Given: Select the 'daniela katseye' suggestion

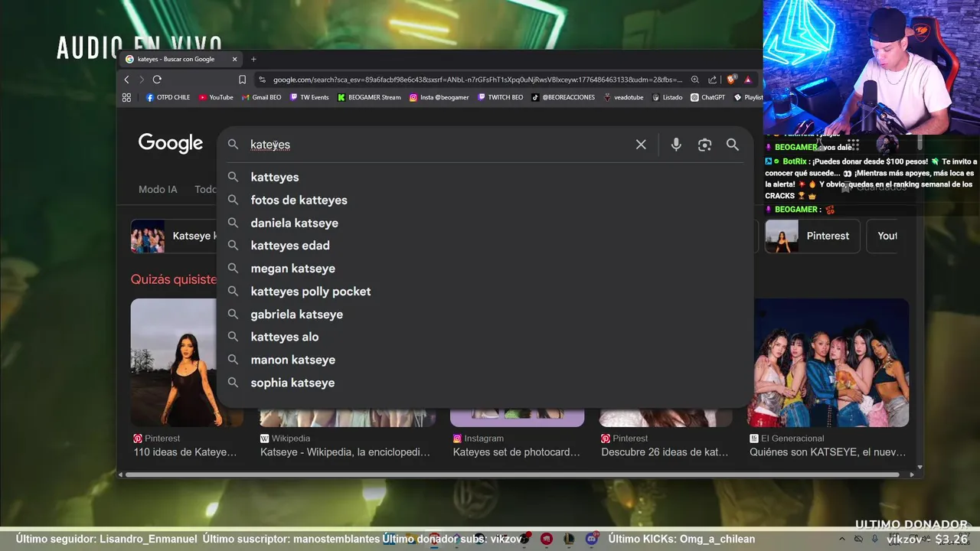Looking at the screenshot, I should point(485,223).
